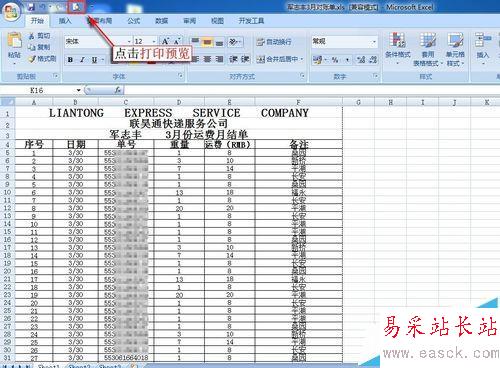Expand the Underline style dropdown arrow
The height and width of the screenshot is (368, 500).
(x=103, y=60)
